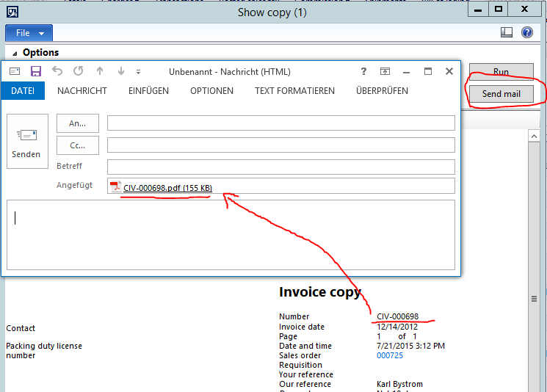Switch to the EINFÜGEN tab
This screenshot has height=392, width=547.
pyautogui.click(x=148, y=90)
